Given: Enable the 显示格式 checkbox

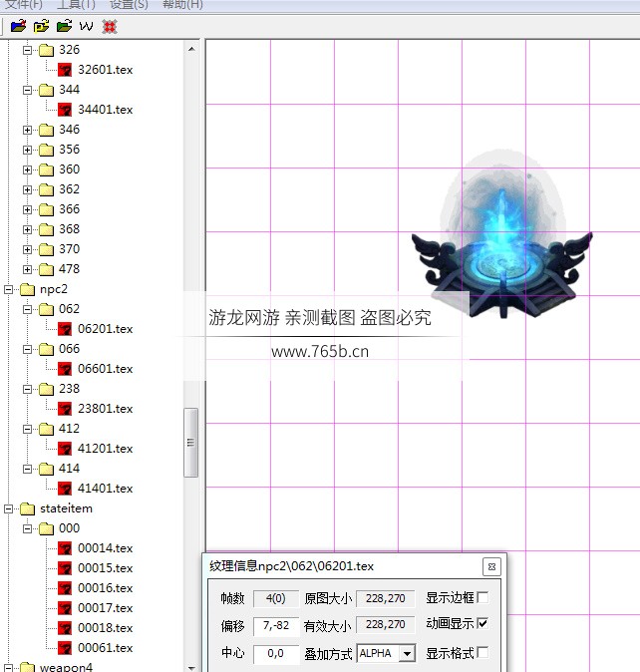Looking at the screenshot, I should click(x=482, y=653).
